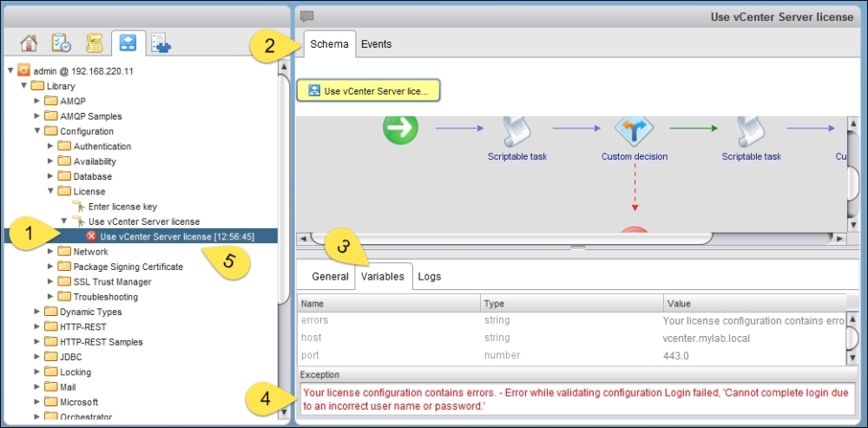Expand the Authentication folder
868x428 pixels.
51,146
